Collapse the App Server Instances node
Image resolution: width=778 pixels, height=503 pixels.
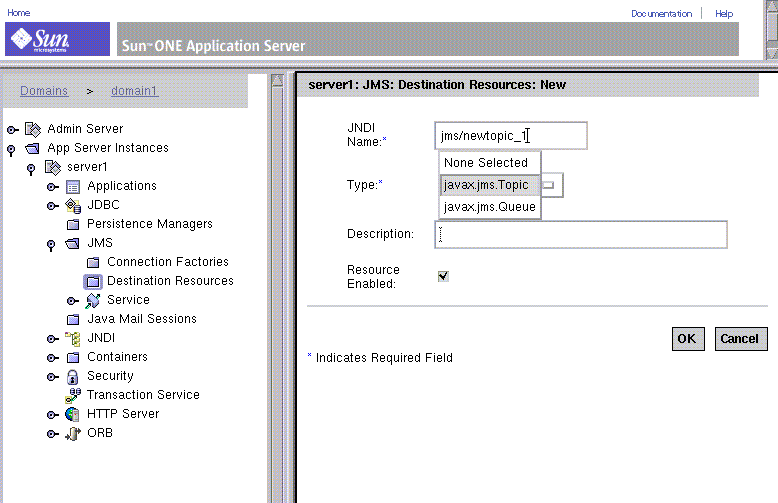[x=11, y=149]
